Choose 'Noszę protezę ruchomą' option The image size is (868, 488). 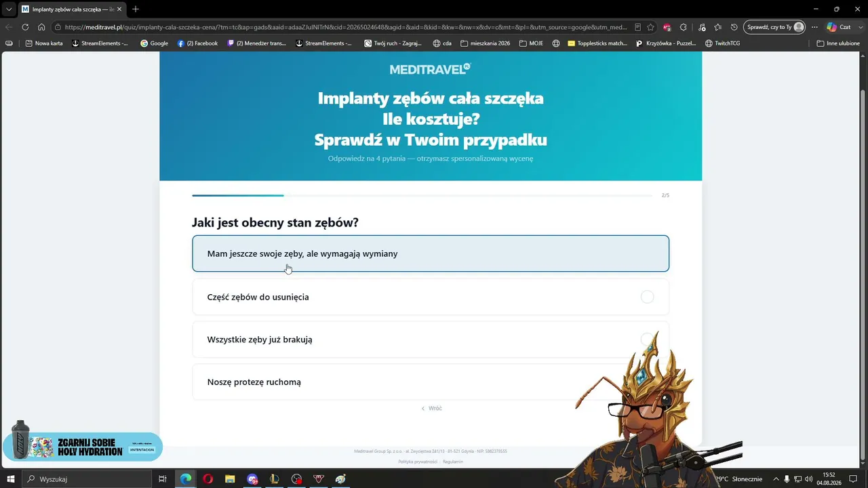pyautogui.click(x=431, y=382)
